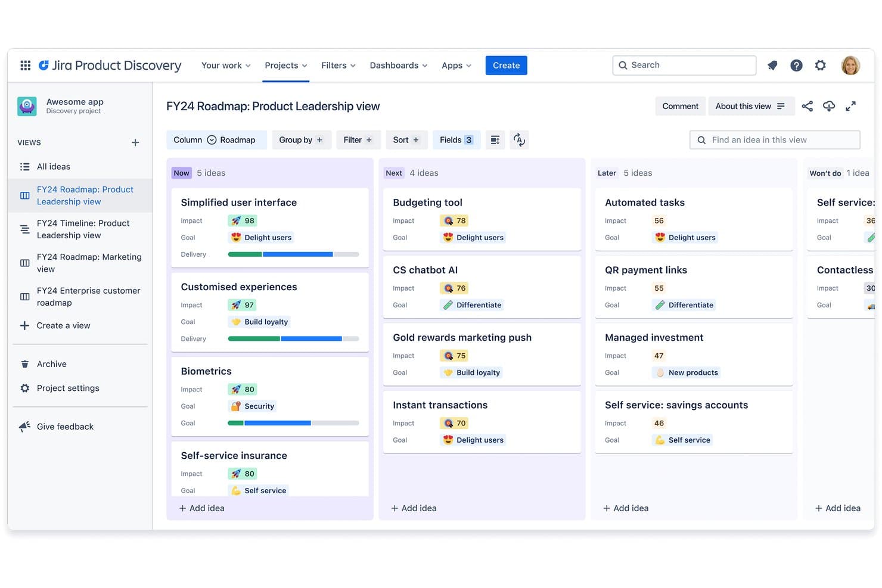Click the Group by button
The height and width of the screenshot is (588, 882).
pos(301,140)
